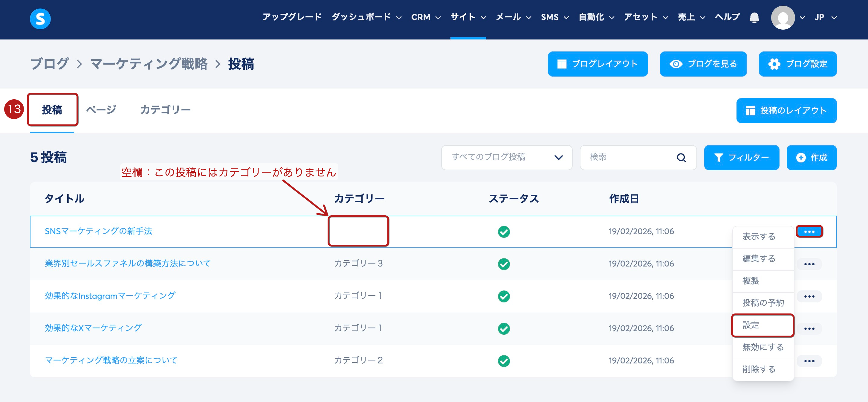Click status check for 効果的なInstagramマーケティング
The width and height of the screenshot is (868, 402).
(x=504, y=296)
